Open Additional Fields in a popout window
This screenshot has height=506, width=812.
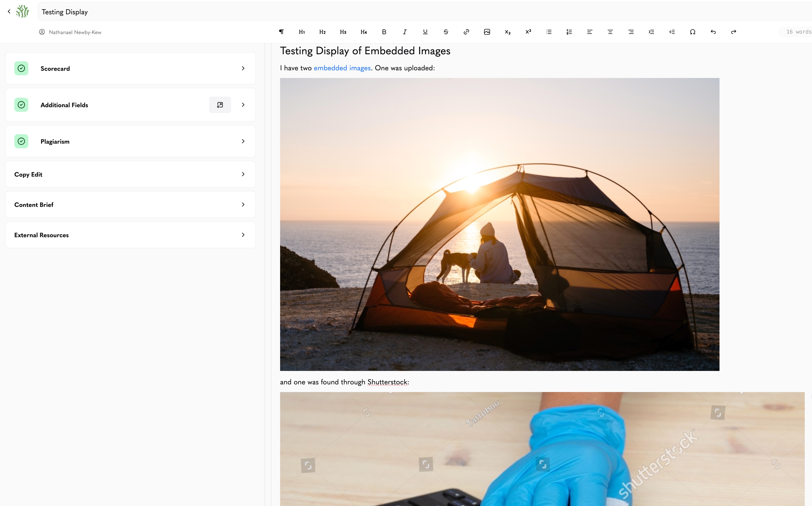coord(220,104)
